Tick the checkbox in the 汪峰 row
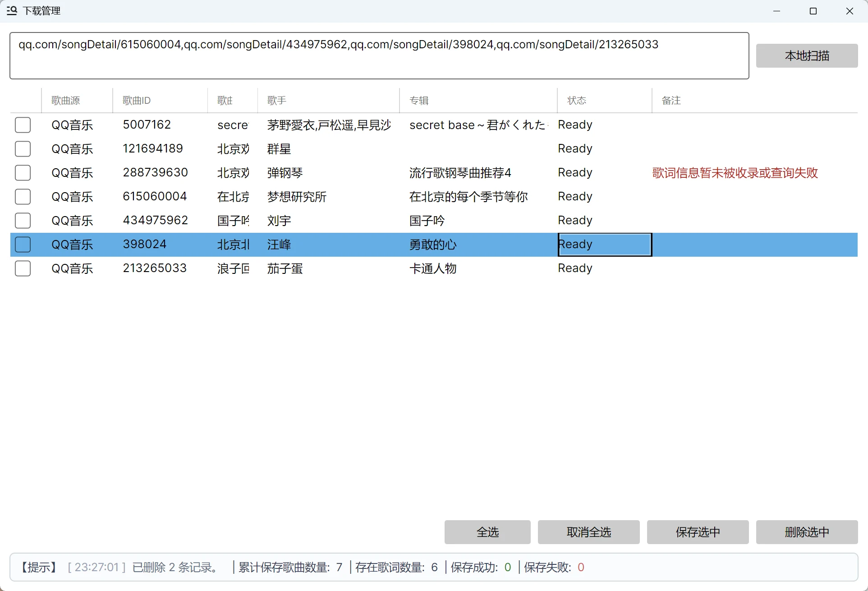This screenshot has width=868, height=591. (x=23, y=245)
